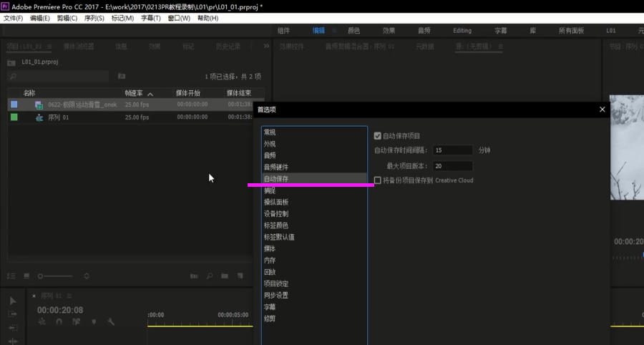
Task: Show the hidden panel tabs overflow chevron
Action: pos(267,46)
